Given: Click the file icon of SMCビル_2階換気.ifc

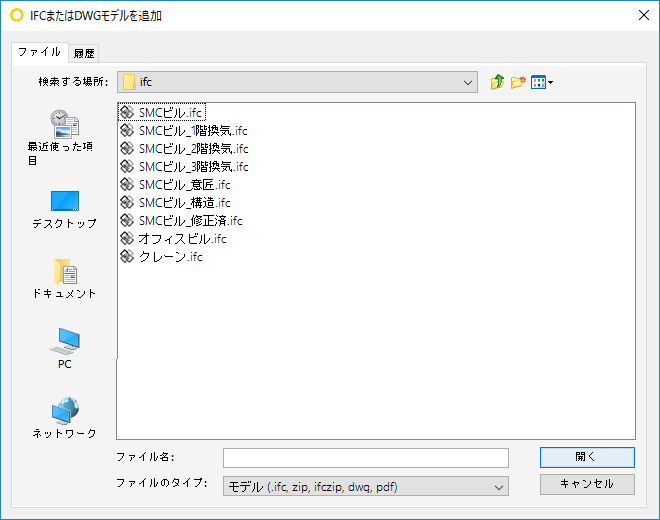Looking at the screenshot, I should [127, 148].
